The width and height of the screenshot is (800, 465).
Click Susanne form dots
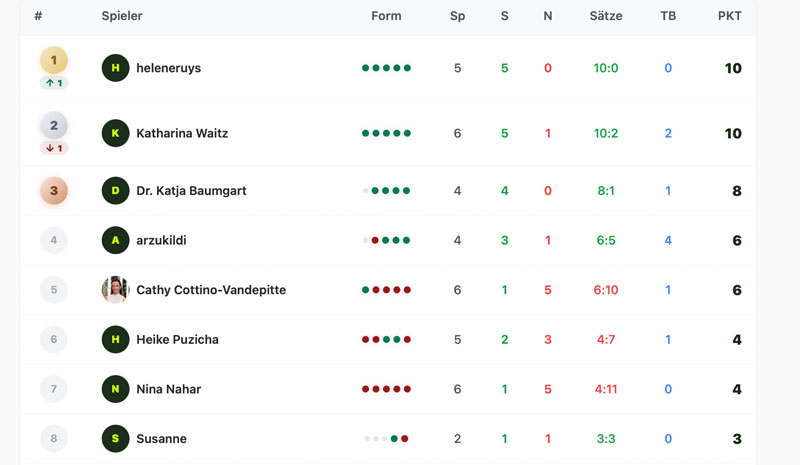point(386,438)
